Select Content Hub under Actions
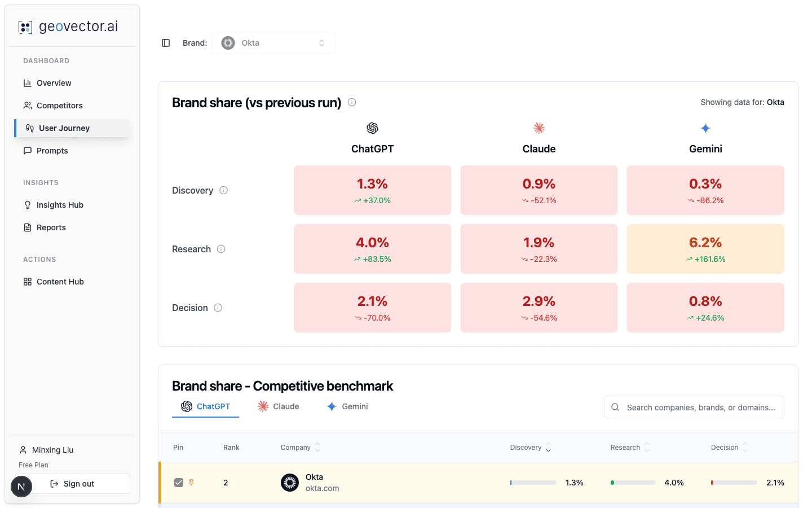The width and height of the screenshot is (812, 508). [x=60, y=281]
